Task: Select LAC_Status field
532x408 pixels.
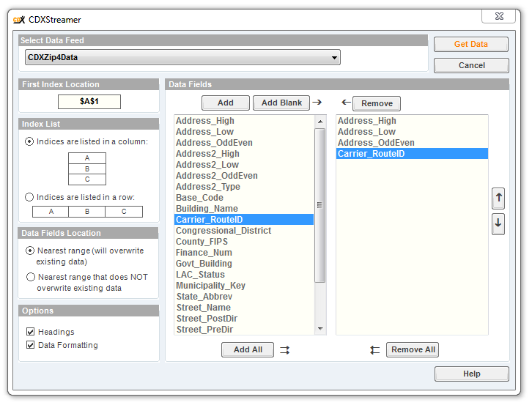Action: click(x=244, y=275)
